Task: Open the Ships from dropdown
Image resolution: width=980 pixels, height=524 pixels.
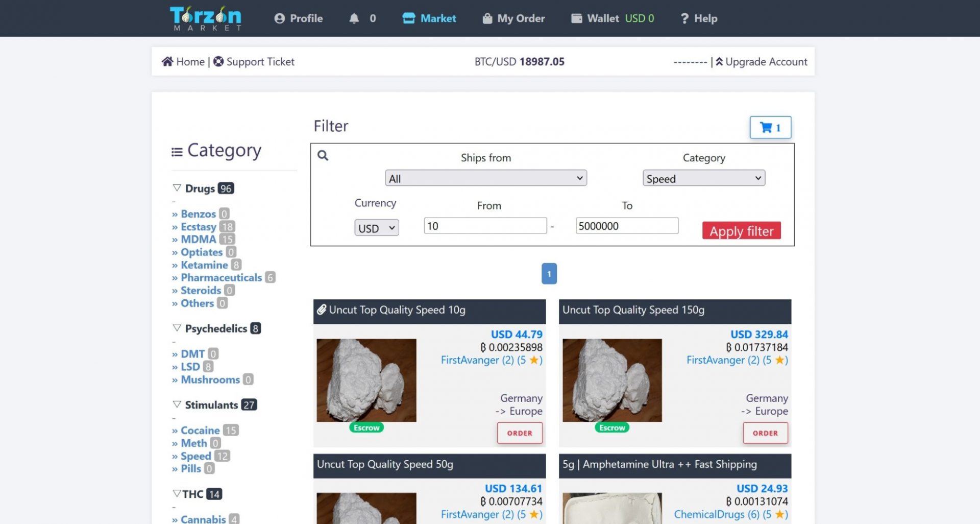Action: tap(486, 178)
